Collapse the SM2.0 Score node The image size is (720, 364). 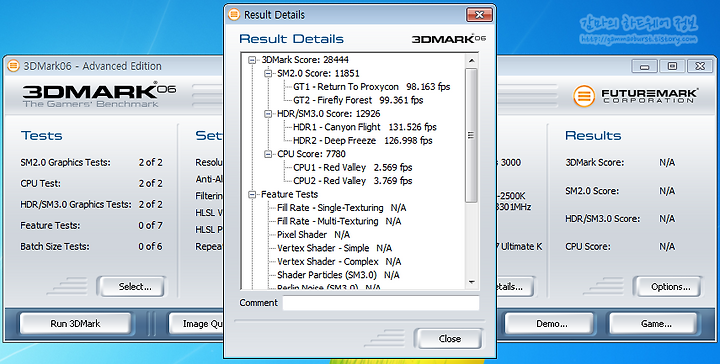click(x=268, y=73)
